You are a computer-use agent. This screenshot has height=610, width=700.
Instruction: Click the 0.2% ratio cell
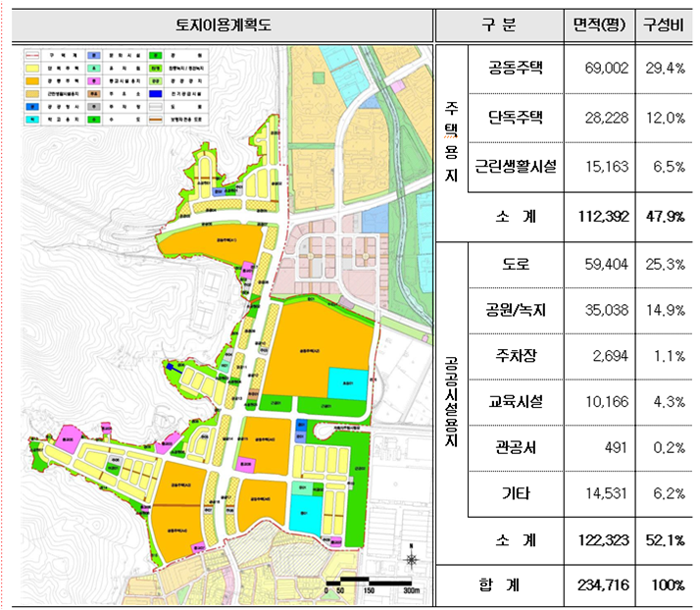(x=670, y=448)
